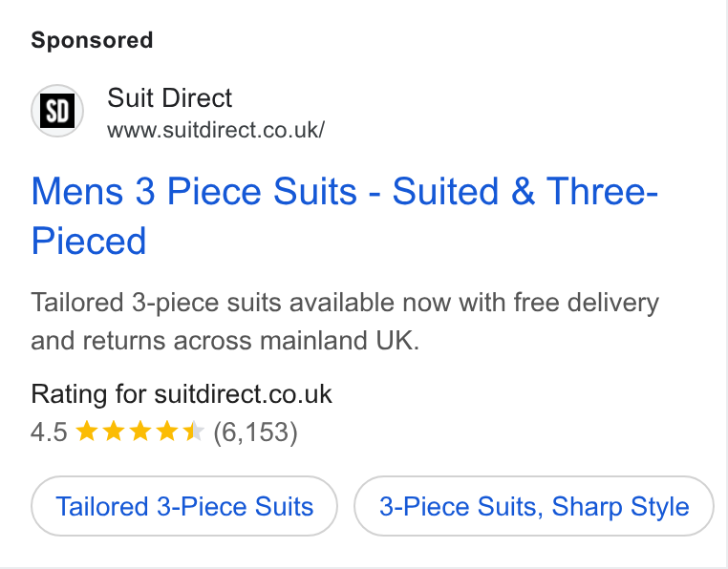Viewport: 728px width, 569px height.
Task: Click the Suit Direct advertiser name
Action: pos(169,98)
